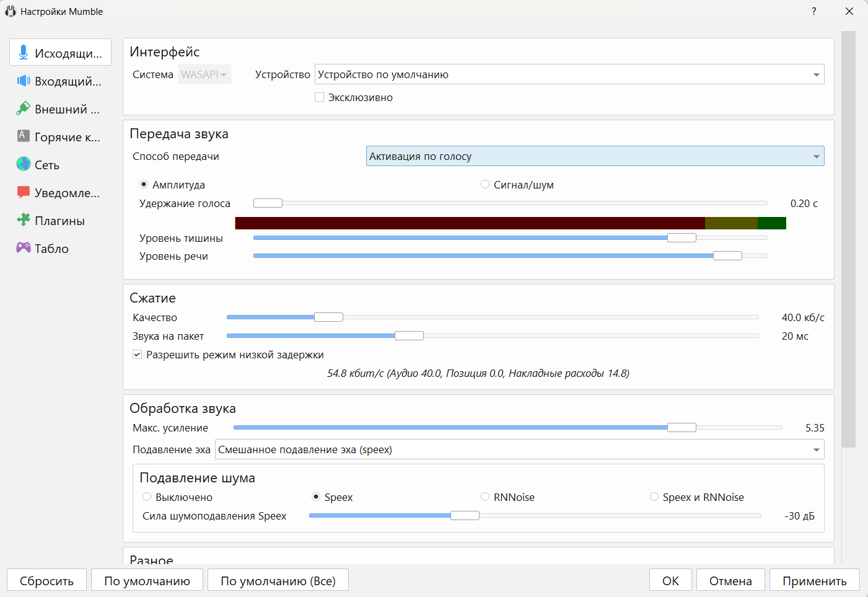Click the red speech bubble notifications icon
This screenshot has width=868, height=597.
(24, 192)
